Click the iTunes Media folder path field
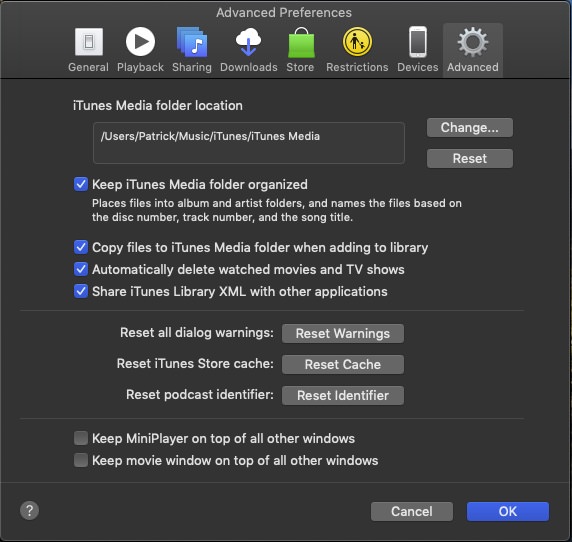This screenshot has height=542, width=572. click(249, 143)
